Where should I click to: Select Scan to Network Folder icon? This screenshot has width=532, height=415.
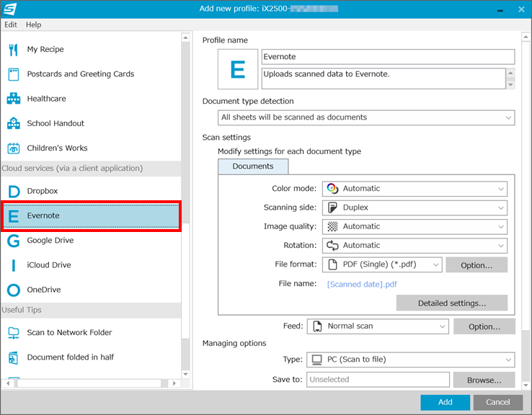pyautogui.click(x=14, y=333)
